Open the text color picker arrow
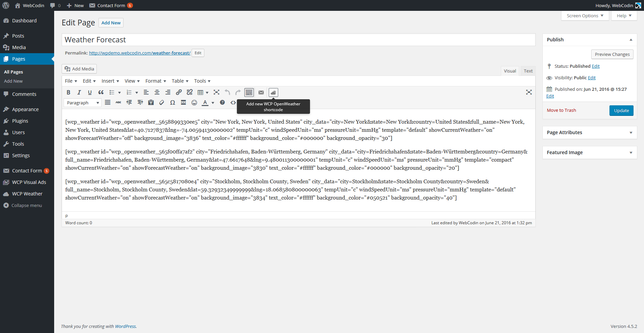Viewport: 644px width, 333px height. (213, 103)
